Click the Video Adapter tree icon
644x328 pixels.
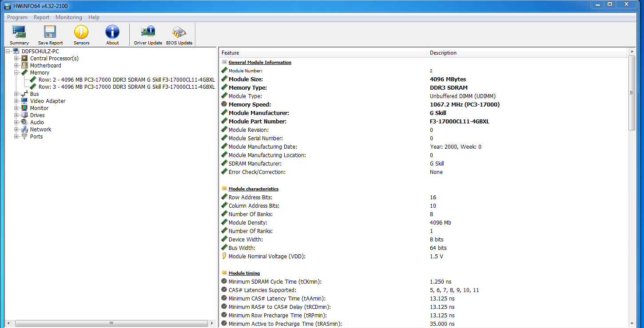point(24,101)
